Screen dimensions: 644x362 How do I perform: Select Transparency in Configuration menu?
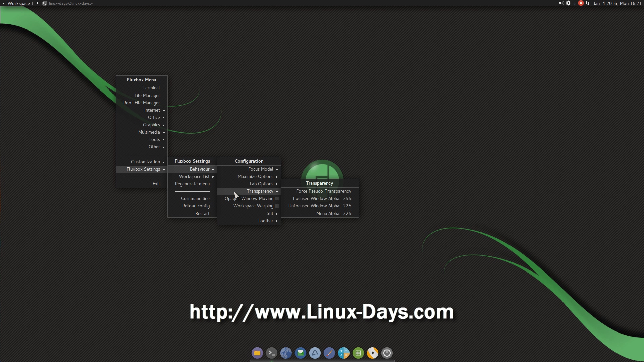(249, 191)
